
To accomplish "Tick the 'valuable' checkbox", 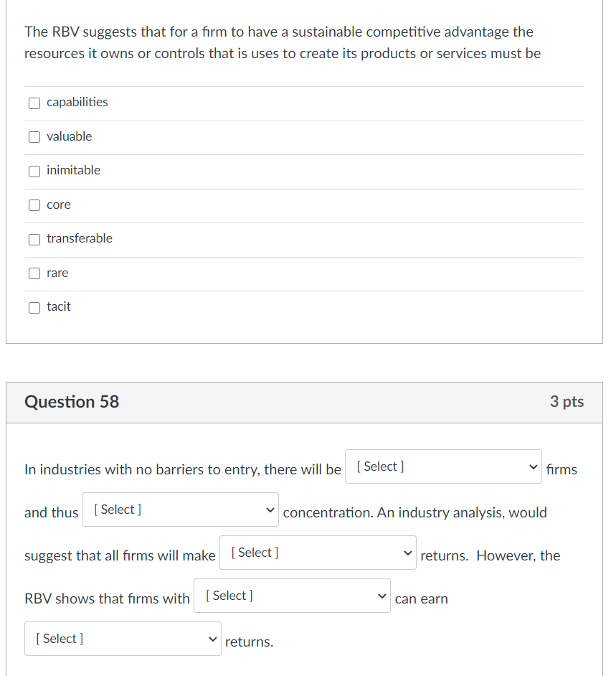I will [34, 137].
